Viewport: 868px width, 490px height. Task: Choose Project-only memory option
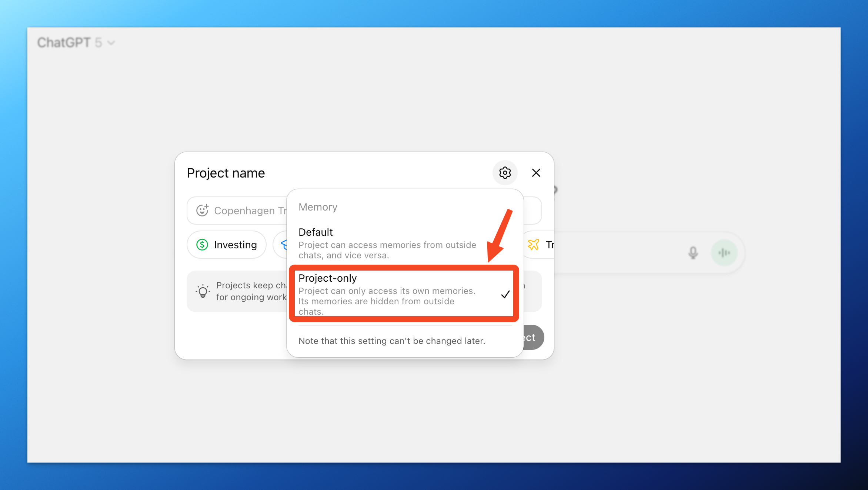tap(405, 294)
